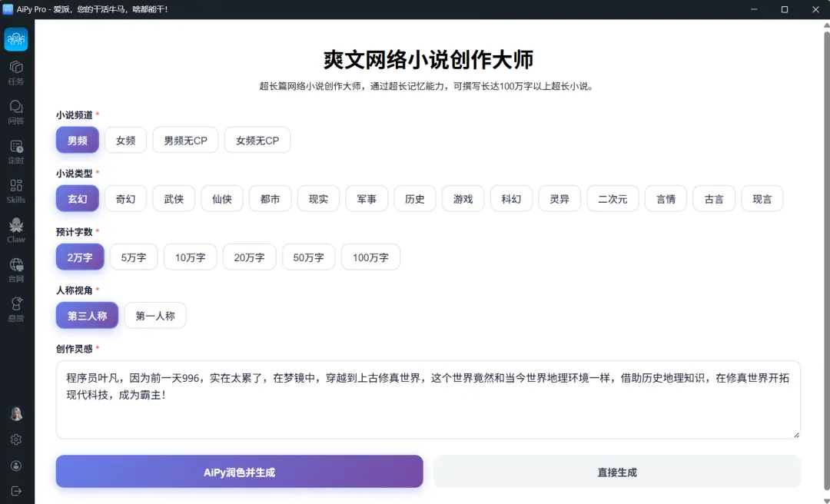This screenshot has height=504, width=830.
Task: Open the Skills sidebar icon
Action: (x=16, y=191)
